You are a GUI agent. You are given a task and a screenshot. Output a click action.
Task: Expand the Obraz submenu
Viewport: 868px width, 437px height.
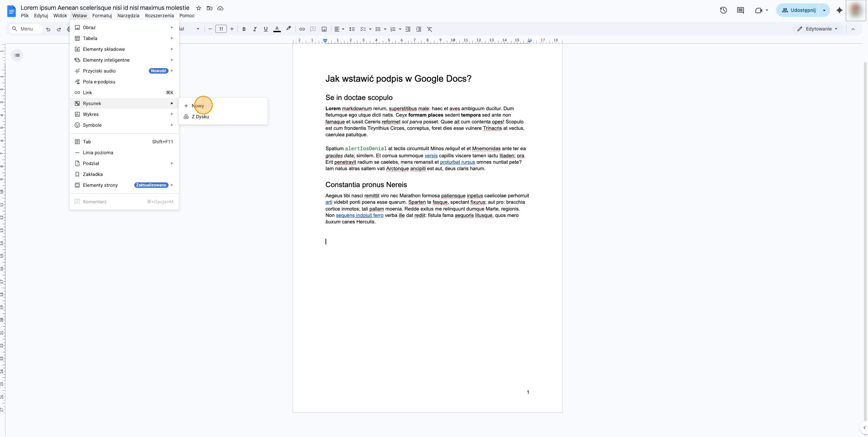[x=124, y=27]
